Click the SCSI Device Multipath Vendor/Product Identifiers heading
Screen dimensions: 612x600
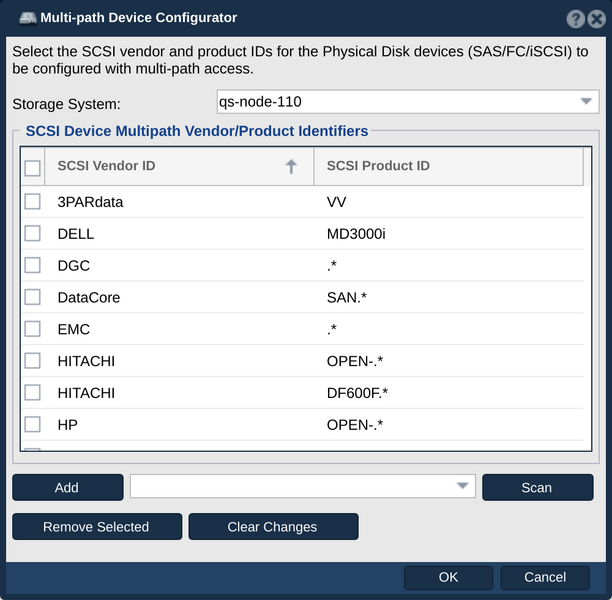click(197, 131)
